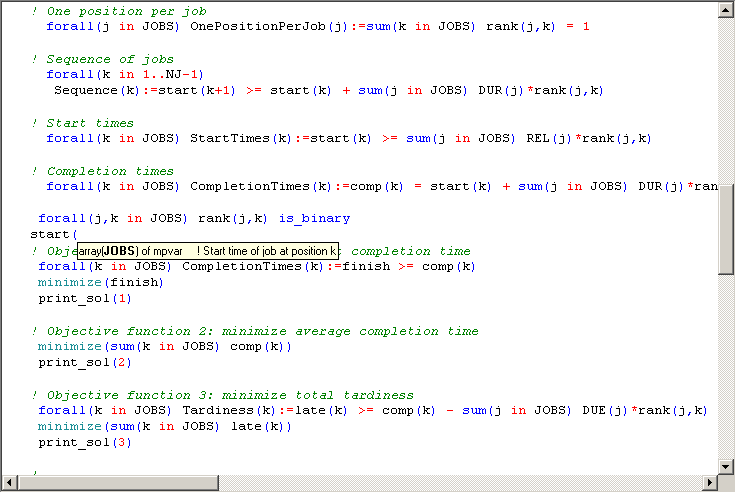The width and height of the screenshot is (736, 492).
Task: Click the print_sol(3) call
Action: pos(84,442)
